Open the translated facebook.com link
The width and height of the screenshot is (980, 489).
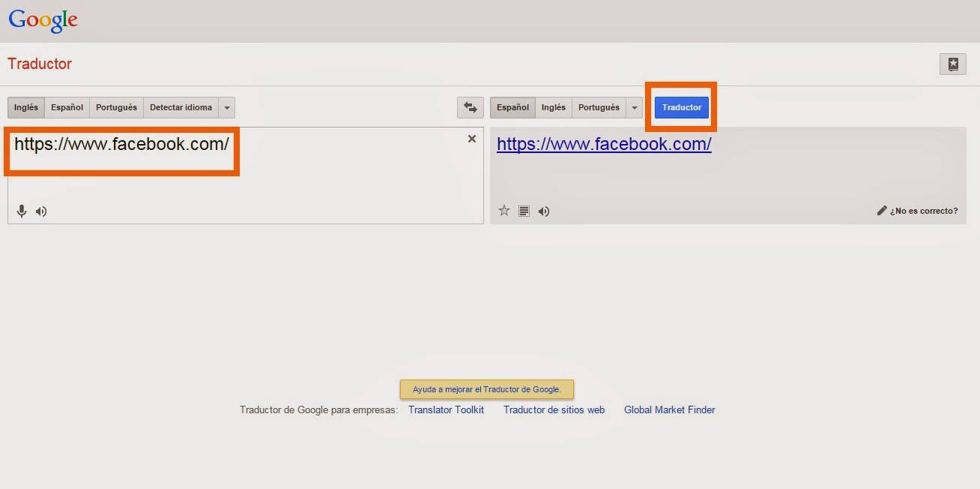[604, 144]
